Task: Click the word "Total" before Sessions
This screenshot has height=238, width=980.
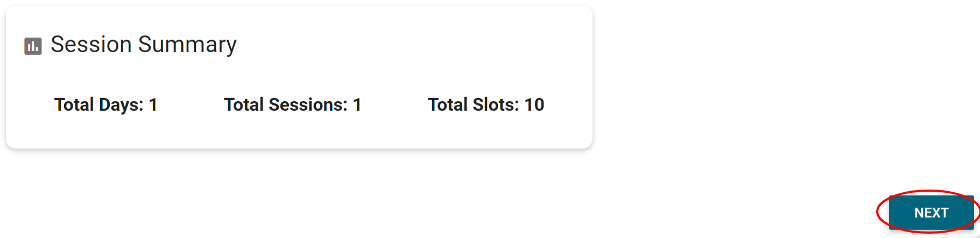Action: (x=244, y=104)
